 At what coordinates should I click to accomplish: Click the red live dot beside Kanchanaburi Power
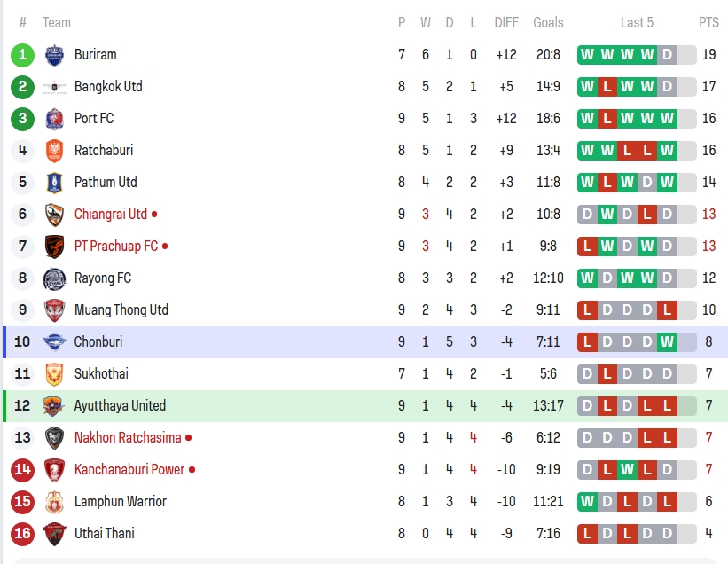click(192, 470)
